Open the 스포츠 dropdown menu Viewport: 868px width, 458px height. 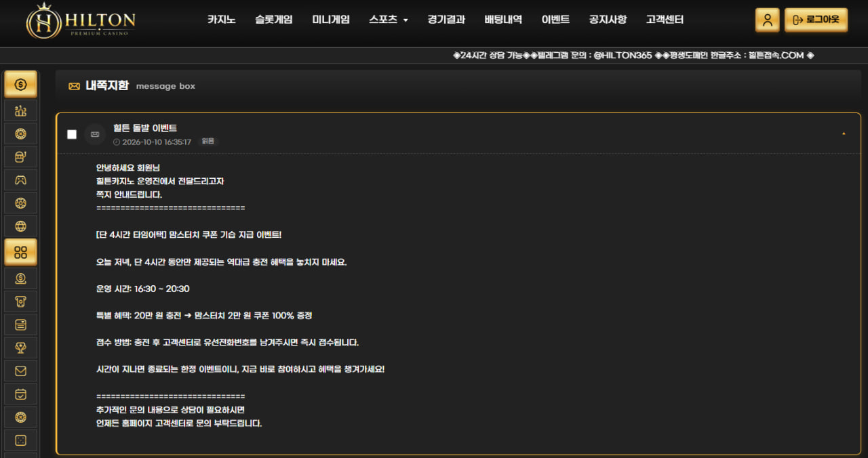pos(389,20)
